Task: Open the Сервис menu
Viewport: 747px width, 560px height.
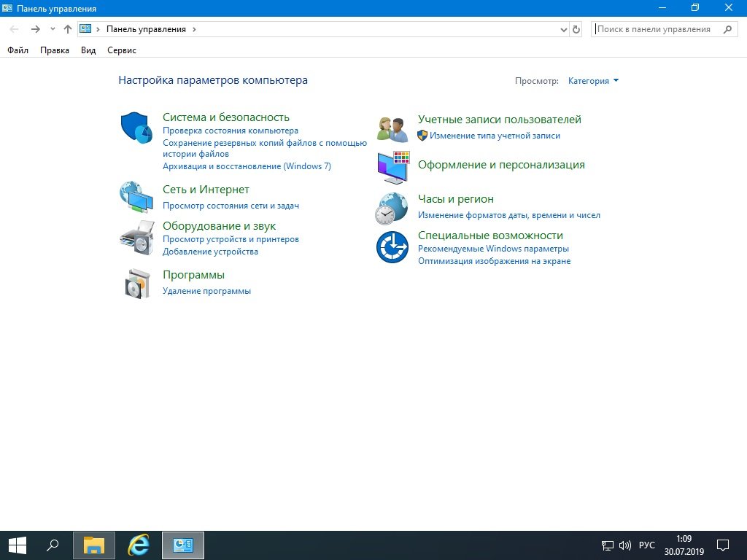Action: pos(121,50)
